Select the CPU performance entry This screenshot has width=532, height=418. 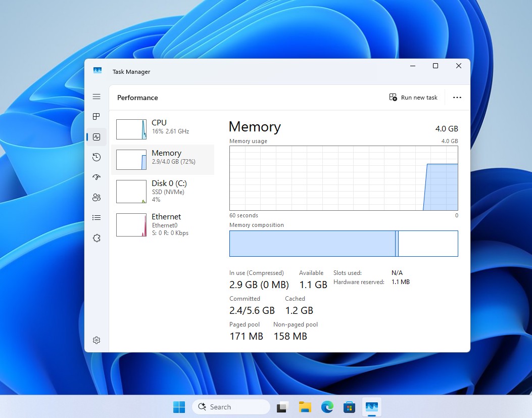[x=163, y=129]
